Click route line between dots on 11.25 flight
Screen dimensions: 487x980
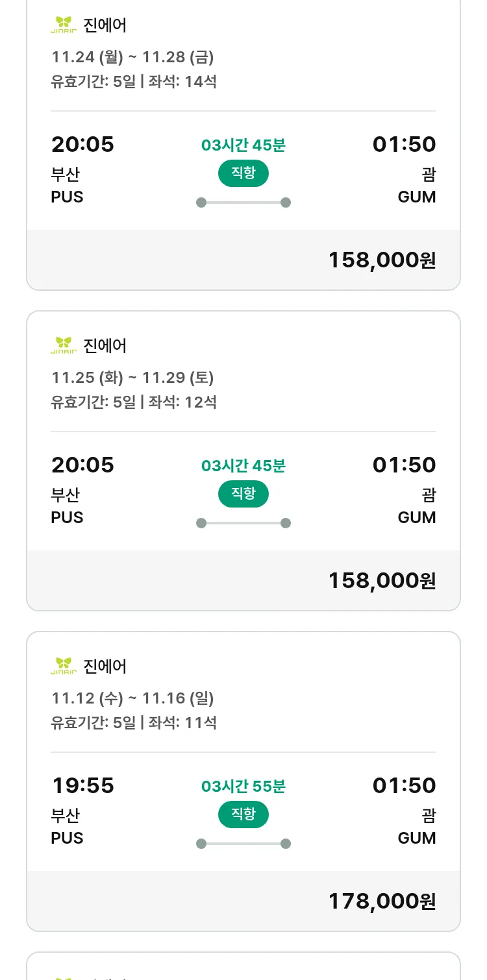tap(243, 523)
